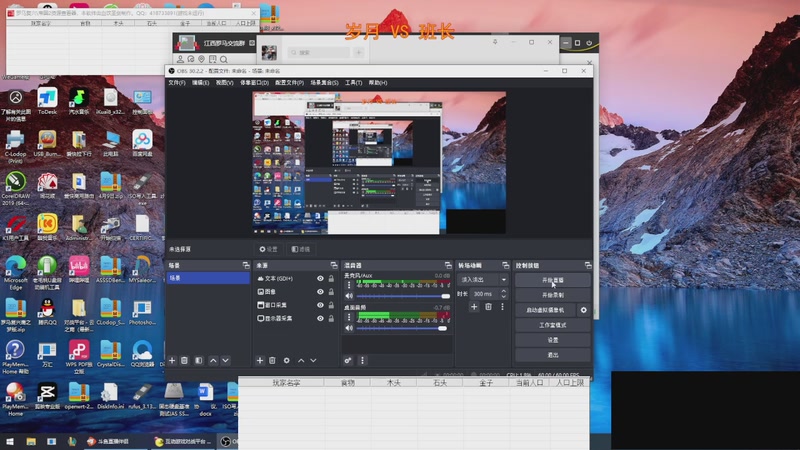The width and height of the screenshot is (800, 450).
Task: Hide the 文本 (GDI+) source
Action: (x=320, y=279)
